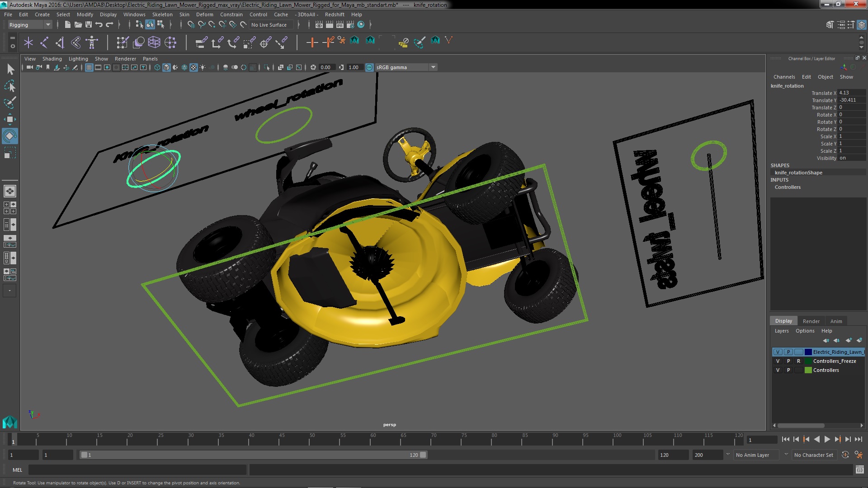
Task: Click the Electric_Riding_Lawn layer blue color swatch
Action: click(x=808, y=352)
